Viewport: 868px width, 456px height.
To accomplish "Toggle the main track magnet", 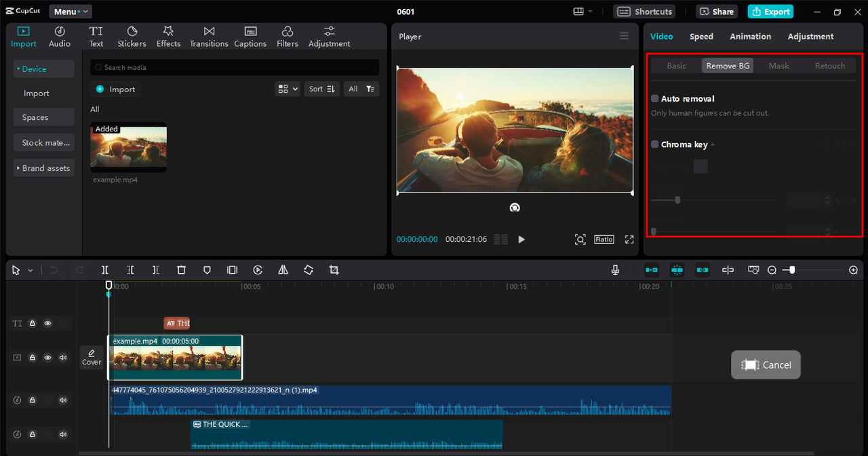I will 651,270.
